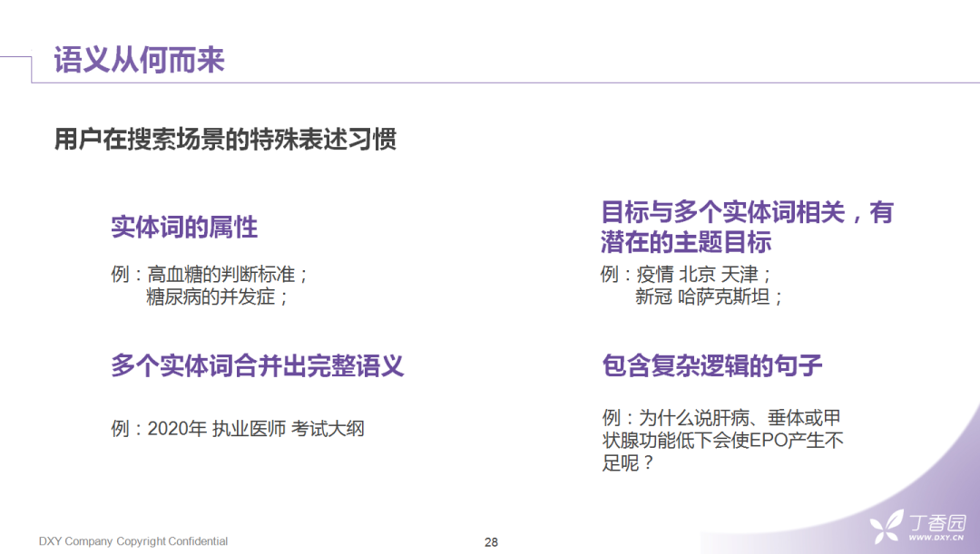Click the heading 实体词的属性
Image resolution: width=980 pixels, height=554 pixels.
184,227
